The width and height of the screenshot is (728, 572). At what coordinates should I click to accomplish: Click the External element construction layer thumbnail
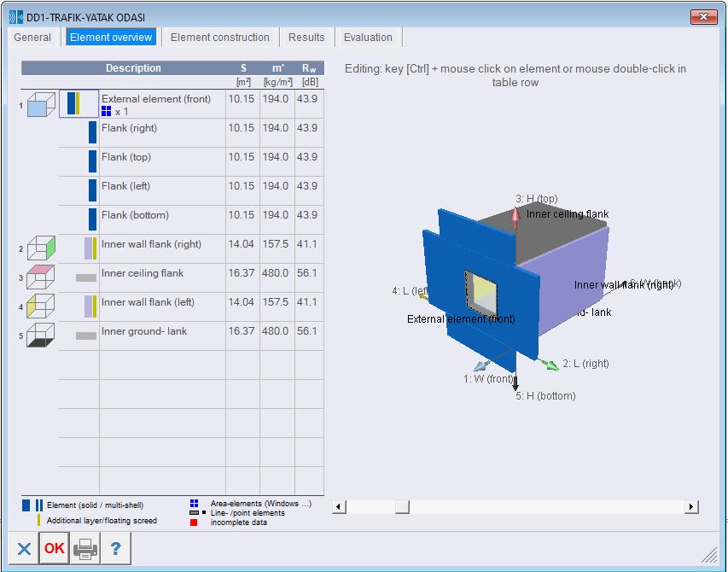click(x=79, y=103)
